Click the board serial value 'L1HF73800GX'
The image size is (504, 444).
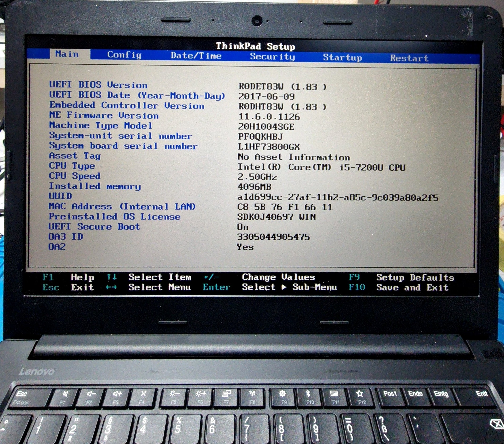tap(269, 147)
